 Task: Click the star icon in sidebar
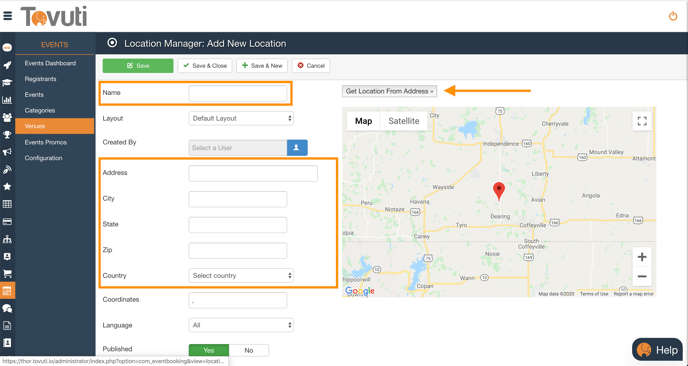(x=7, y=187)
